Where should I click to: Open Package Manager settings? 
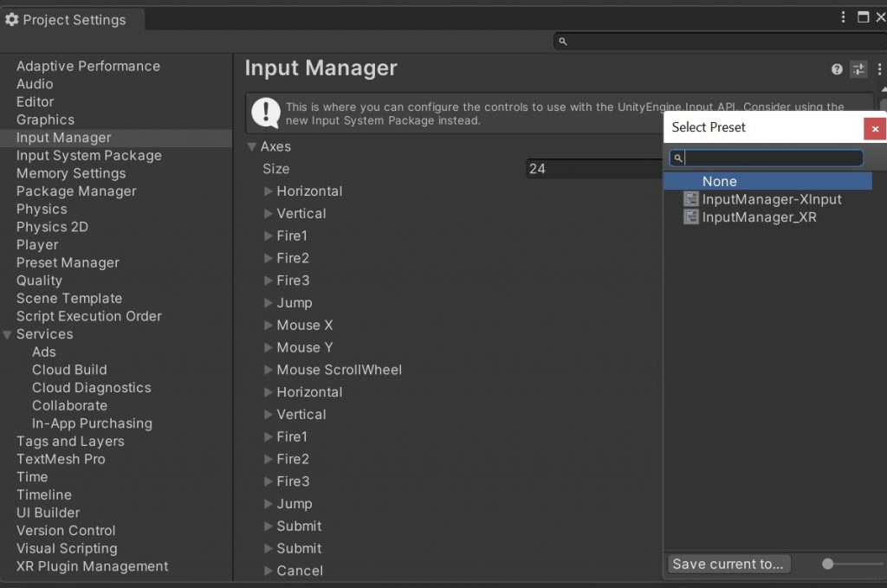coord(76,191)
